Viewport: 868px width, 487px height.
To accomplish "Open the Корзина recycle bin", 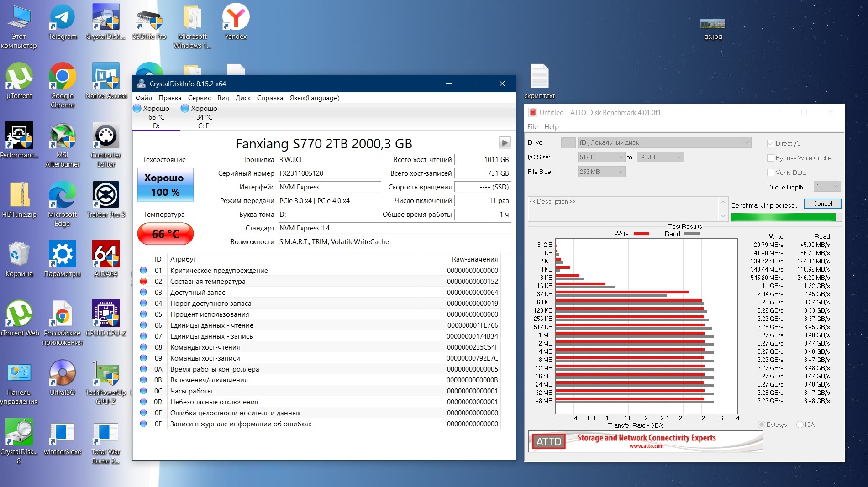I will [x=19, y=259].
